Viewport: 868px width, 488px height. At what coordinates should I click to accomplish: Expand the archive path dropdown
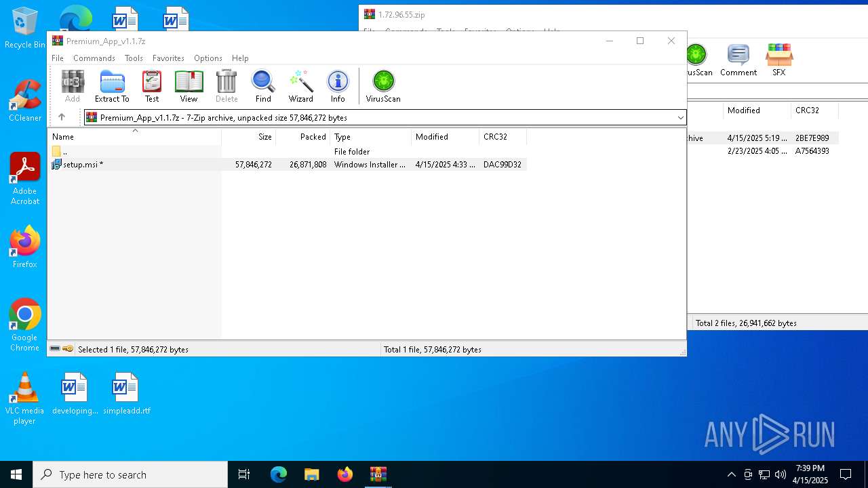pyautogui.click(x=680, y=117)
